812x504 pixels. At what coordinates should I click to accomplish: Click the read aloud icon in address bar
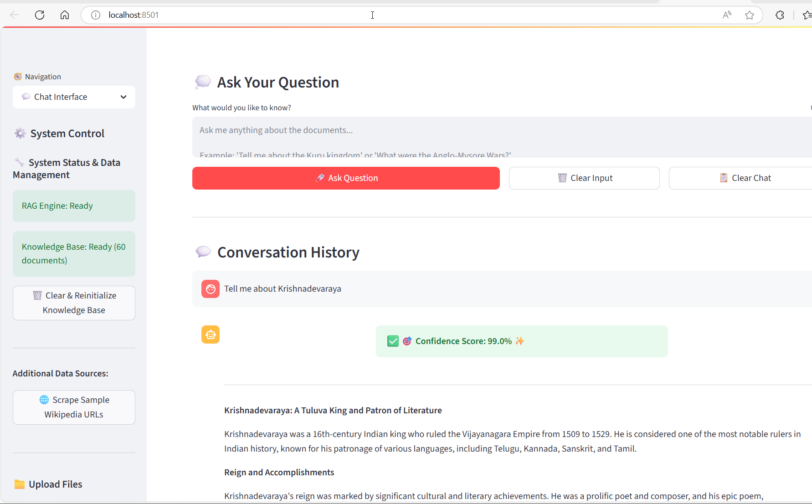(x=727, y=15)
